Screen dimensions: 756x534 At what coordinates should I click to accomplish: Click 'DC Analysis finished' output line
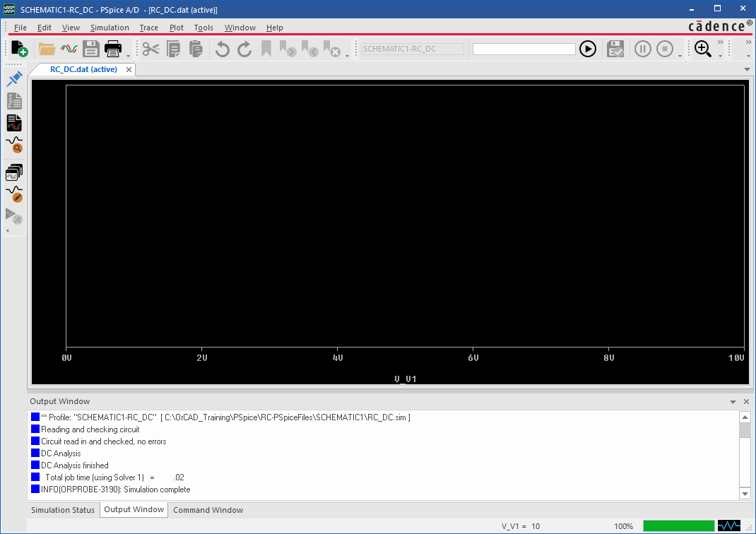pyautogui.click(x=75, y=465)
